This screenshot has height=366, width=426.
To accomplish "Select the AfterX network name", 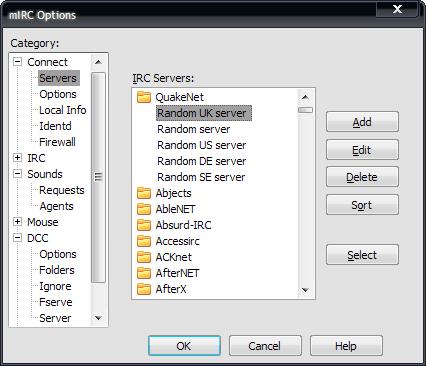I will coord(171,289).
